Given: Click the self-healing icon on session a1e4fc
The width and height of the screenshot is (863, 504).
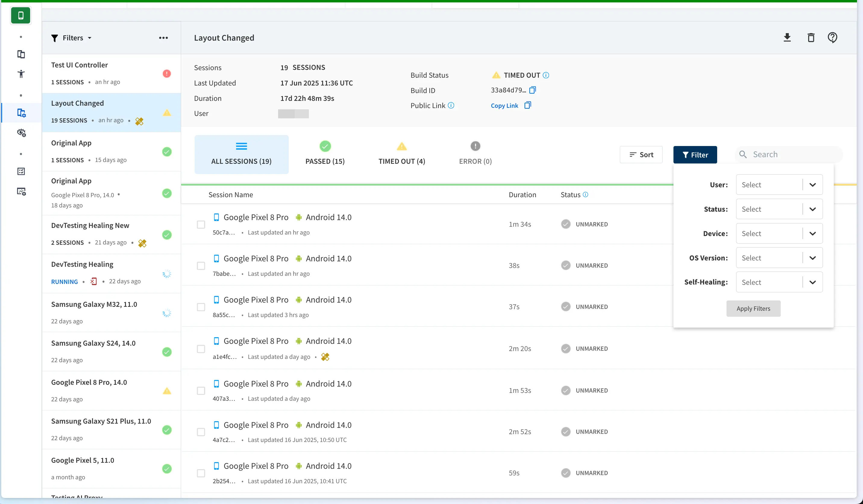Looking at the screenshot, I should (x=325, y=357).
